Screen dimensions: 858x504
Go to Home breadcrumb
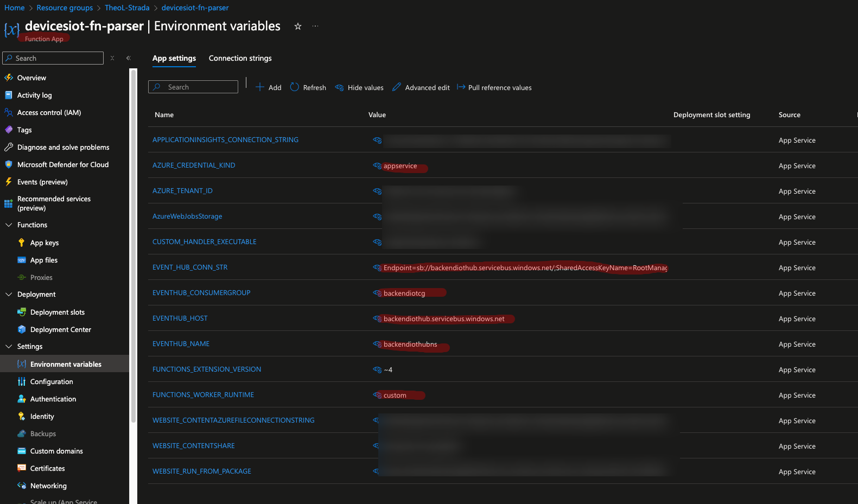click(15, 8)
